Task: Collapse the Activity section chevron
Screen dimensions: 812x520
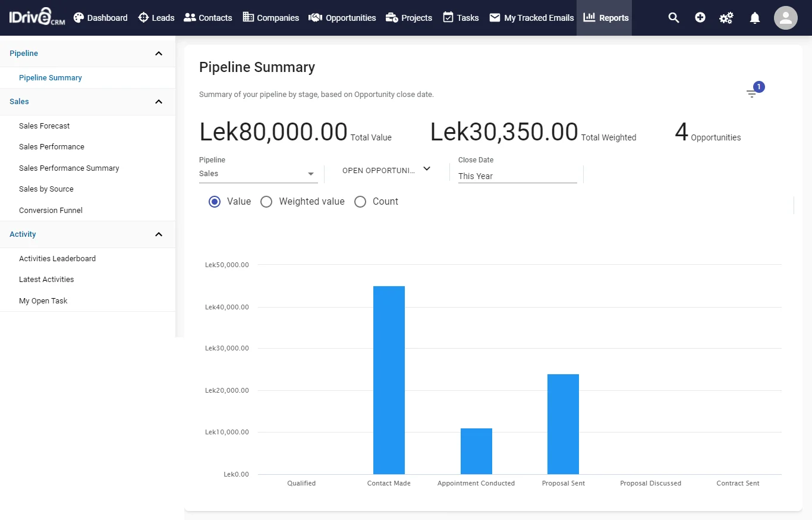Action: (159, 234)
